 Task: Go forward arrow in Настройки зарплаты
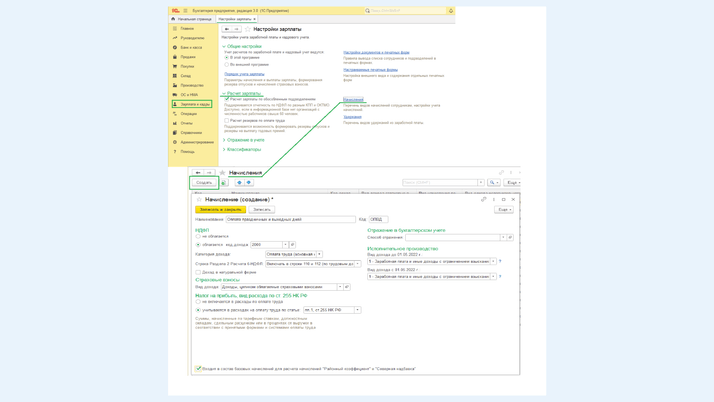(237, 29)
